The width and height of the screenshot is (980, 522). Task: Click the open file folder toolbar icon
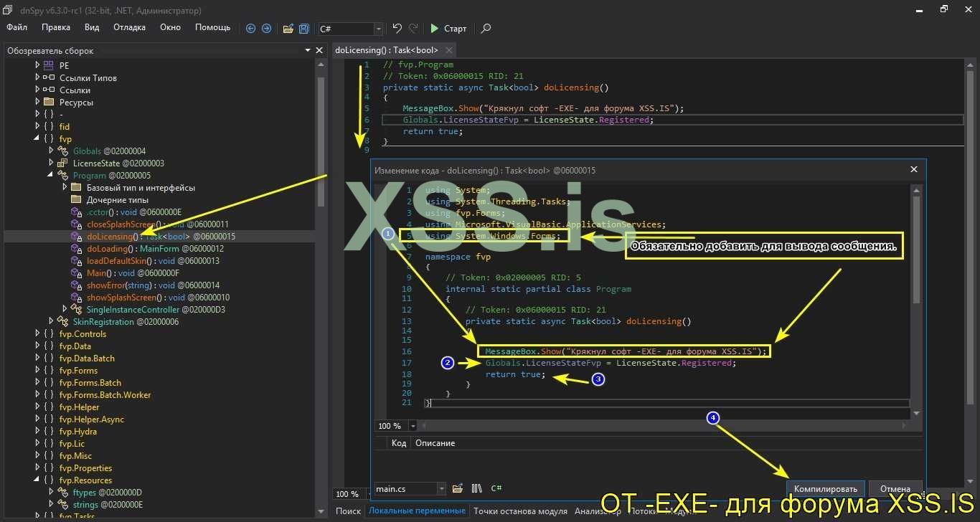(288, 29)
